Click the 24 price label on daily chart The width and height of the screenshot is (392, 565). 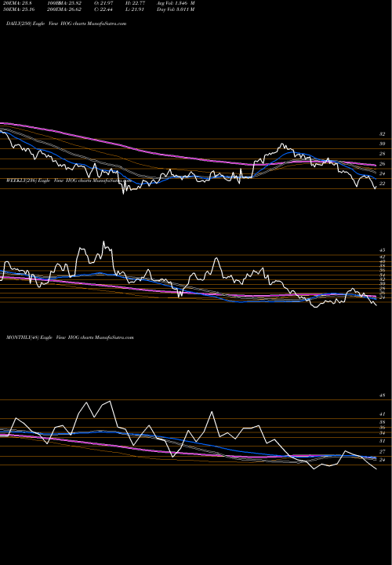coord(382,174)
